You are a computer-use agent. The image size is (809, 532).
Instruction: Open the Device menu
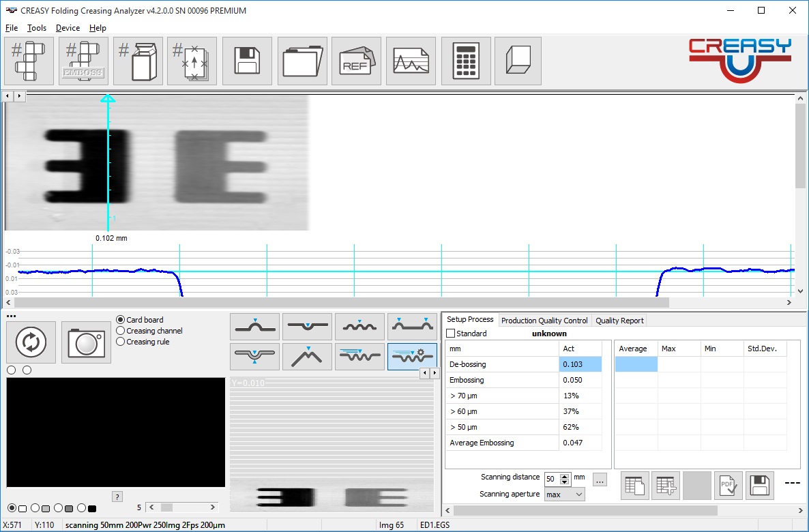pos(68,28)
